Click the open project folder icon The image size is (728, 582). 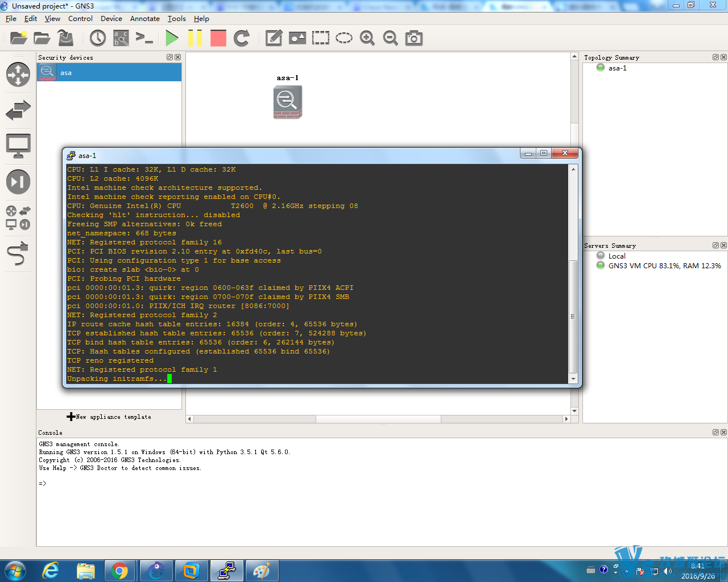click(42, 38)
